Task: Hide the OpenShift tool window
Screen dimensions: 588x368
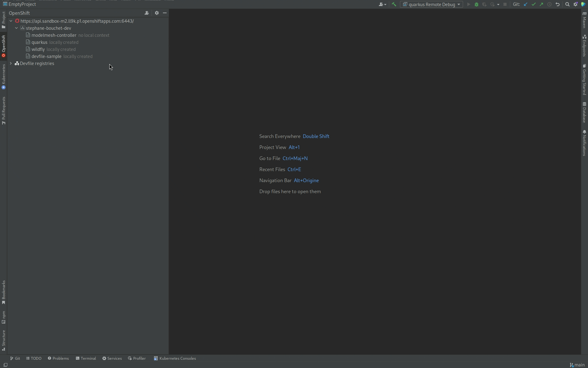Action: coord(165,13)
